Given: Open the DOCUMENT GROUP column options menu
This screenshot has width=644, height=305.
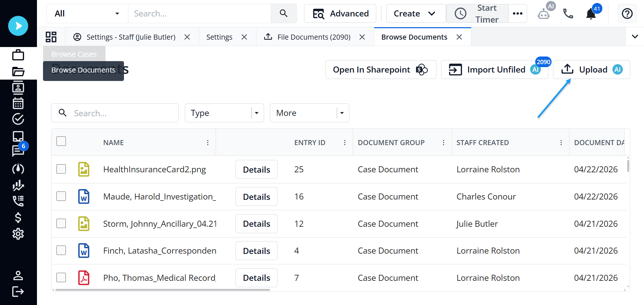Looking at the screenshot, I should (x=443, y=143).
